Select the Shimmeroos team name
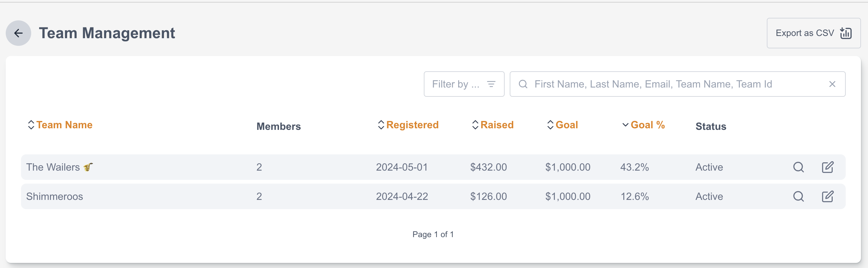The image size is (868, 268). pyautogui.click(x=55, y=196)
